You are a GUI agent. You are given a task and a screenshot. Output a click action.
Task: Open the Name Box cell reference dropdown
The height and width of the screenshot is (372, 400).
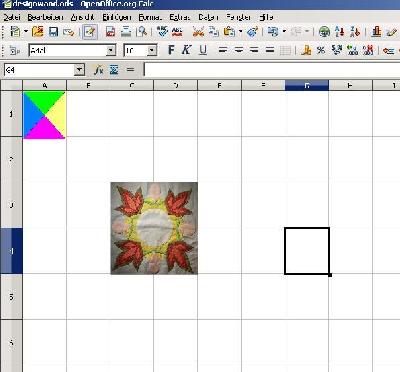coord(79,70)
